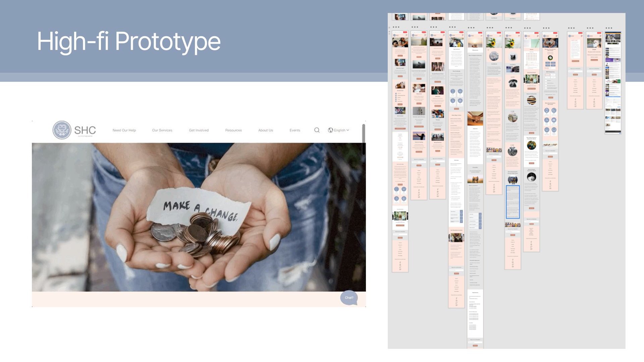Click the plus icon at canvas left edge

coord(389,32)
